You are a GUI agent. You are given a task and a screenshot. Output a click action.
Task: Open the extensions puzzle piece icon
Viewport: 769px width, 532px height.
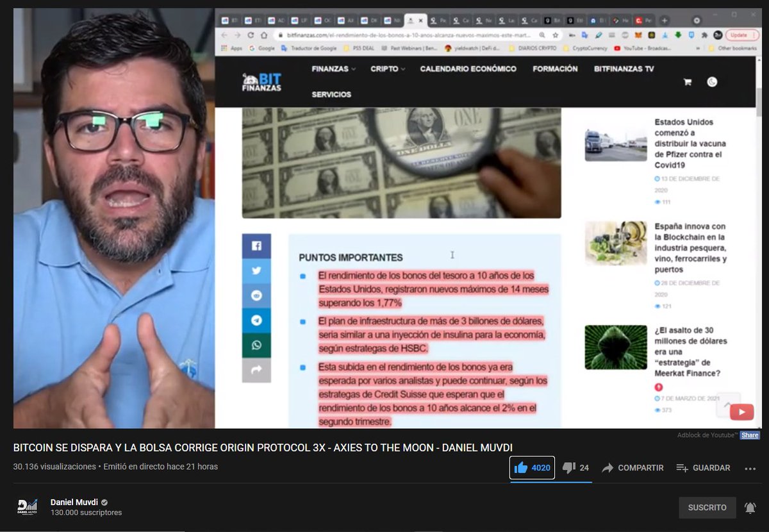click(705, 35)
